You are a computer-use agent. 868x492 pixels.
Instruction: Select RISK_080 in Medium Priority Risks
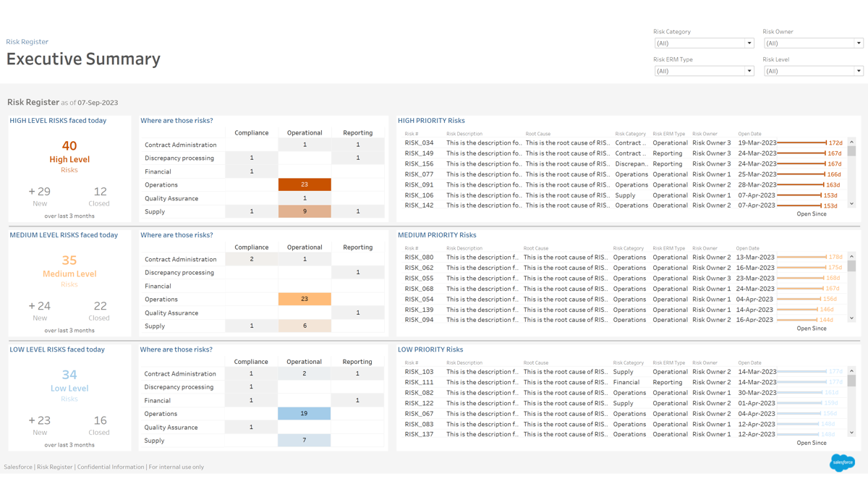(419, 258)
